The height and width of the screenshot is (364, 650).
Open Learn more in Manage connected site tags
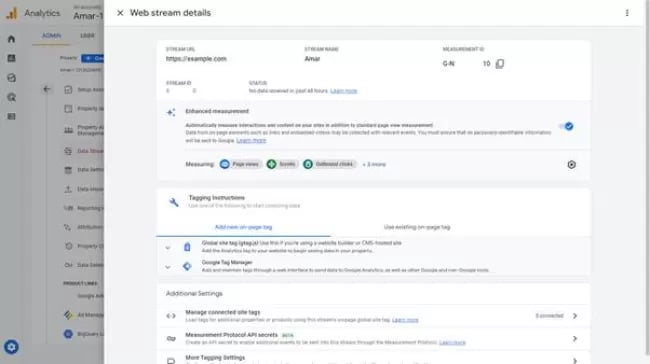tap(405, 320)
